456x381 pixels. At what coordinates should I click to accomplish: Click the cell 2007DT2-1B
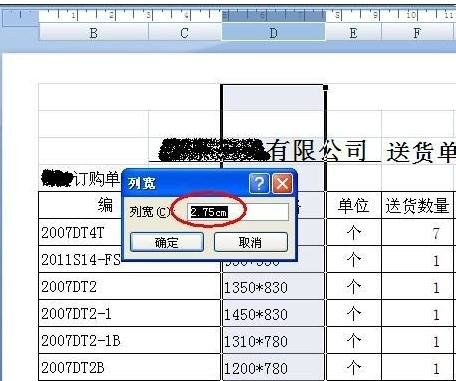130,340
